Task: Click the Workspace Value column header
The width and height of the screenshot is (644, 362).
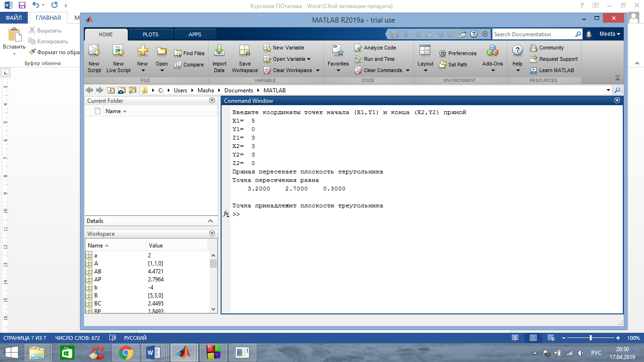Action: click(156, 246)
